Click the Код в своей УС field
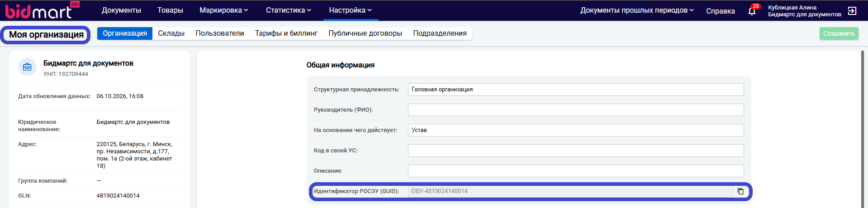Image resolution: width=868 pixels, height=208 pixels. click(576, 151)
